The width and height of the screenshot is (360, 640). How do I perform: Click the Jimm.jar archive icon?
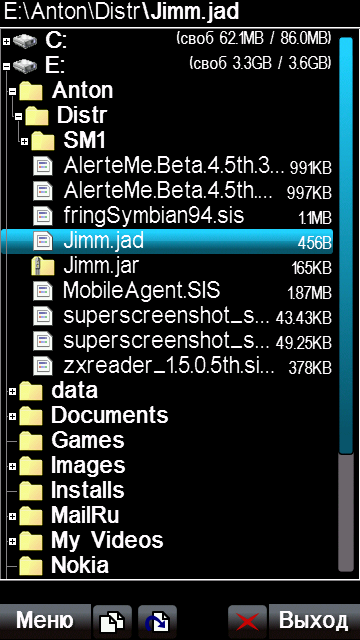[x=43, y=267]
